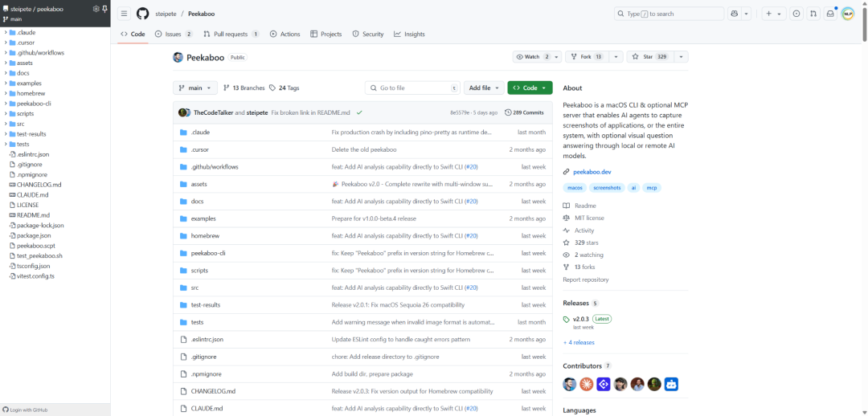Open the Octotree sidebar settings gear

pyautogui.click(x=96, y=9)
